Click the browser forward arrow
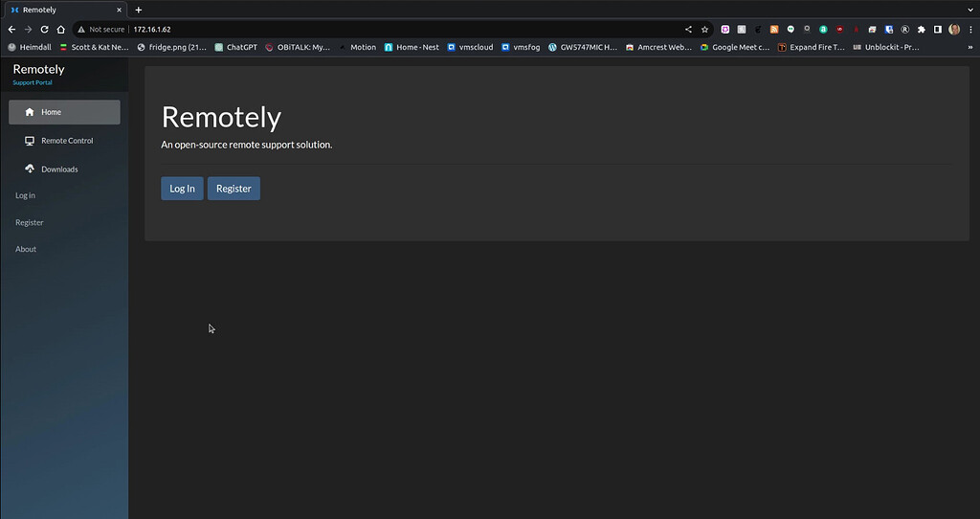The height and width of the screenshot is (519, 980). [x=28, y=30]
